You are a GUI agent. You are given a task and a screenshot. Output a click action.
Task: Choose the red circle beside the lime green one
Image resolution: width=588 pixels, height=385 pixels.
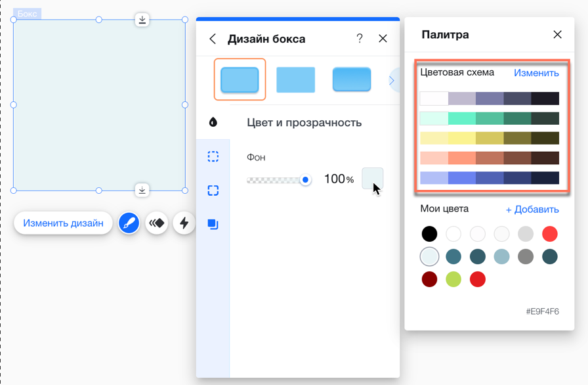point(477,279)
